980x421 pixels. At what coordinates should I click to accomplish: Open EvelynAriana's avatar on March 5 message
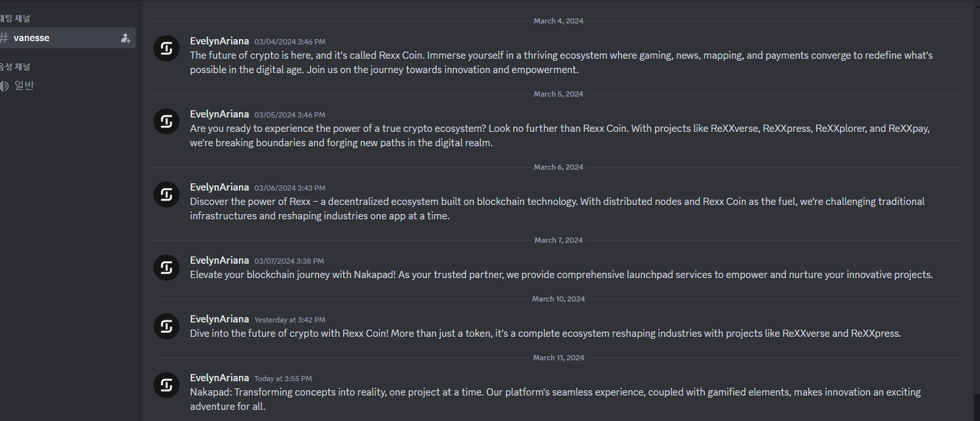click(166, 121)
